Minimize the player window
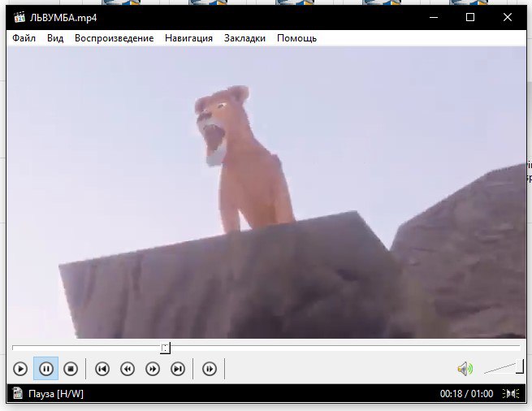The height and width of the screenshot is (411, 532). (434, 17)
